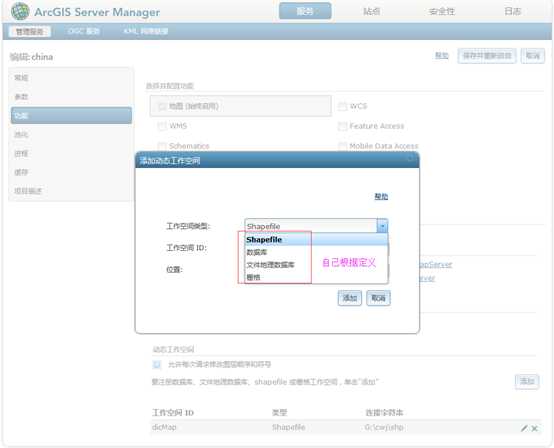The image size is (554, 448).
Task: Enable the WMS capability checkbox
Action: pyautogui.click(x=162, y=126)
